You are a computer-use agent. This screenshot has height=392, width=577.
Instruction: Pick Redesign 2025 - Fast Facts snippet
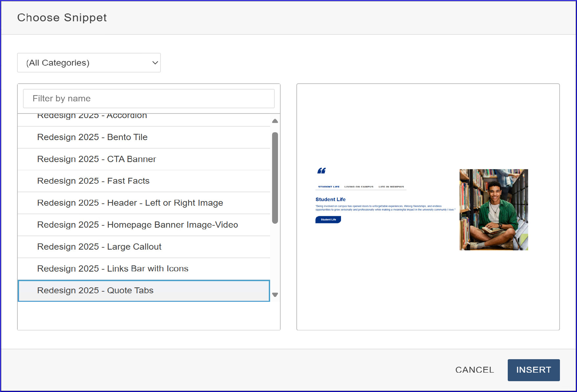93,181
